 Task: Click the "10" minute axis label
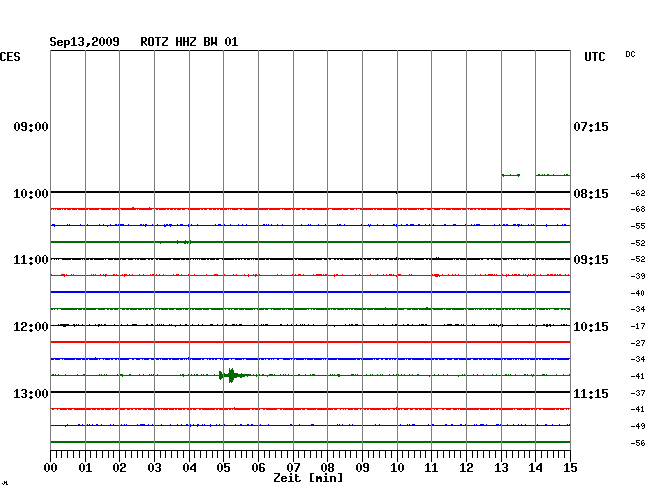coord(397,468)
